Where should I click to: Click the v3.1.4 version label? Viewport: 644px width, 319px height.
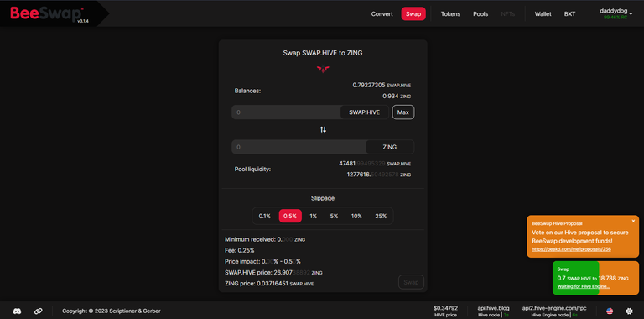82,21
